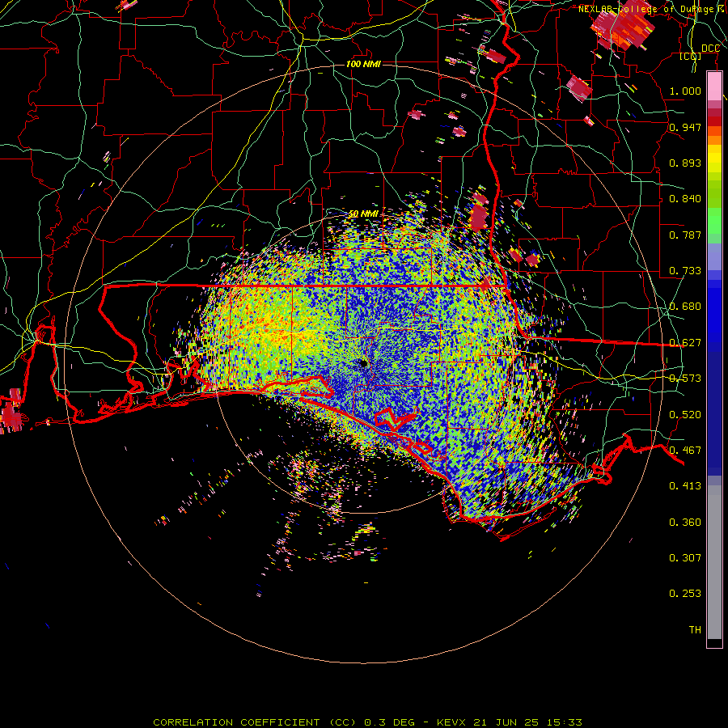Click the 0.3 DEG elevation text

click(389, 722)
